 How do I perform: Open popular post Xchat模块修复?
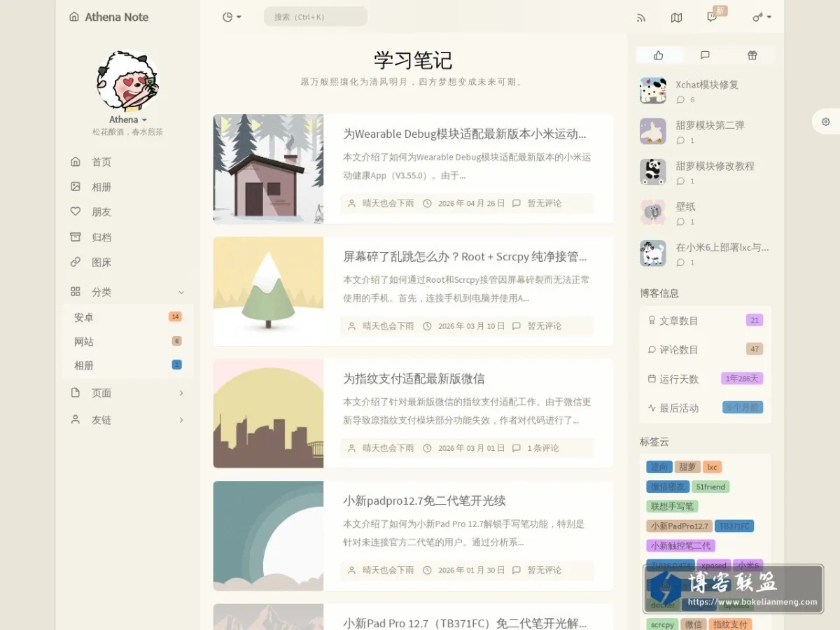point(707,85)
